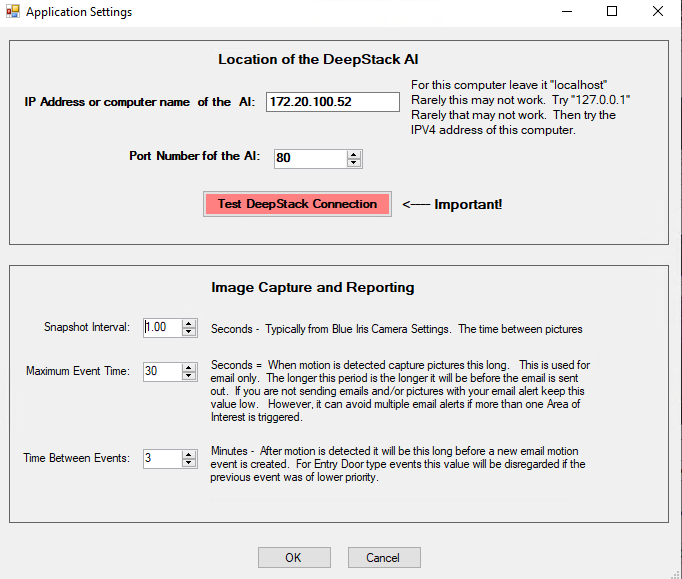This screenshot has width=682, height=579.
Task: Click the 'Important!' note text
Action: [x=468, y=204]
